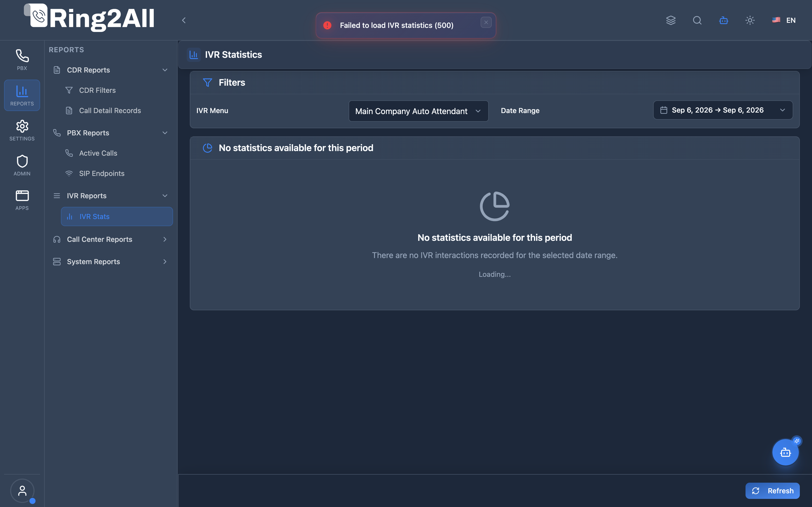Dismiss the failed to load error toast

[486, 23]
